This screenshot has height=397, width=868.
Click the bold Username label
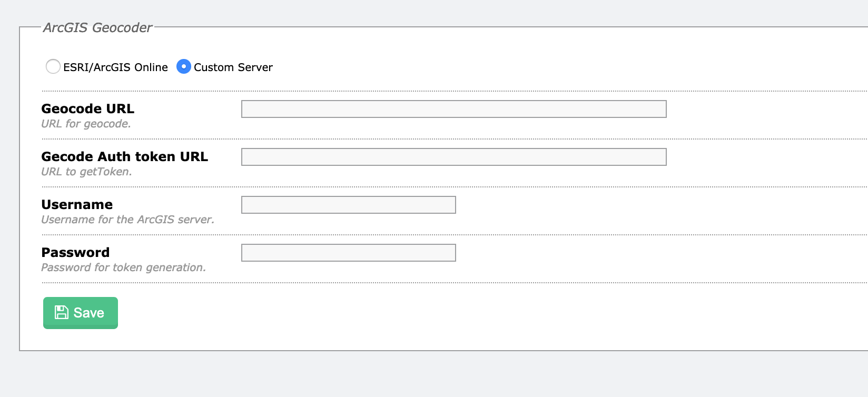point(77,204)
